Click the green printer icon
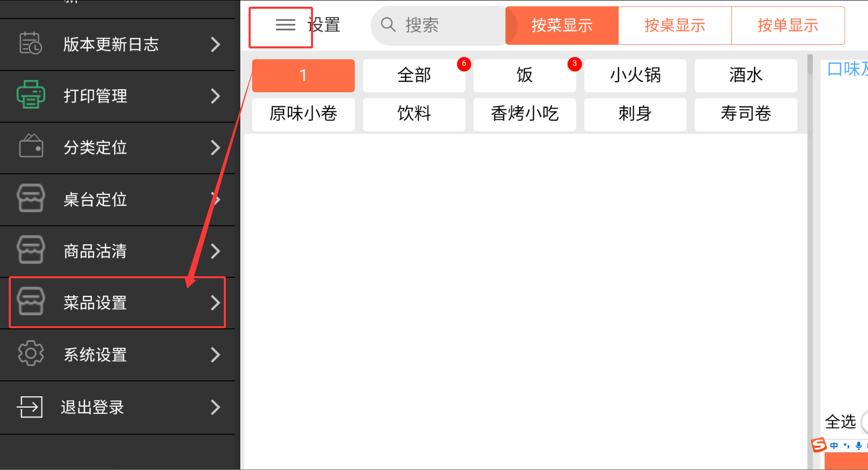Image resolution: width=868 pixels, height=470 pixels. pyautogui.click(x=30, y=95)
